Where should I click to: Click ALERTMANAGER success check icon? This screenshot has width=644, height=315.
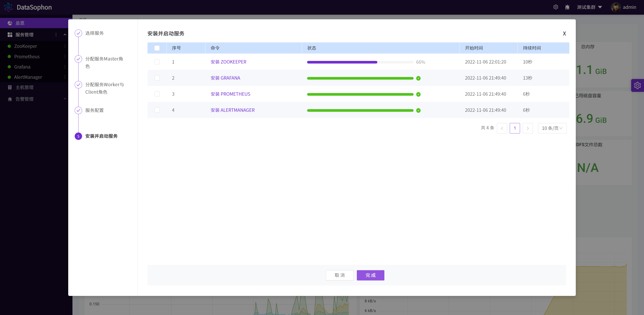click(x=418, y=110)
